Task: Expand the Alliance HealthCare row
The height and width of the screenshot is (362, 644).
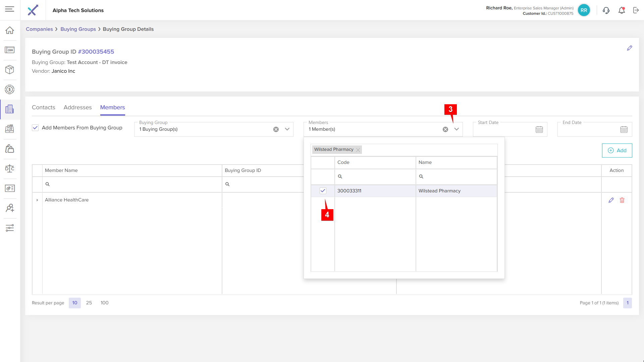Action: (37, 200)
